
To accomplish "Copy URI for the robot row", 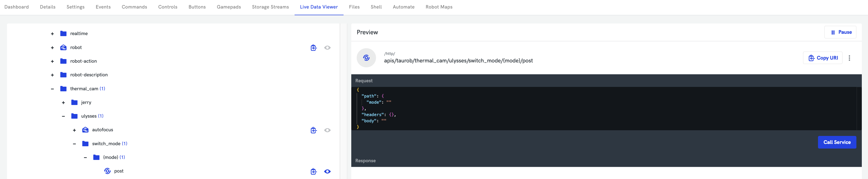I will pos(314,47).
